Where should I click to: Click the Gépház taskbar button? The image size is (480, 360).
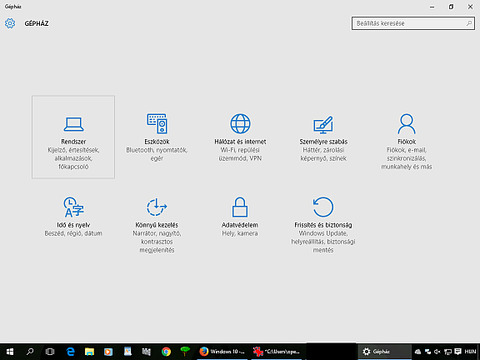coord(384,351)
